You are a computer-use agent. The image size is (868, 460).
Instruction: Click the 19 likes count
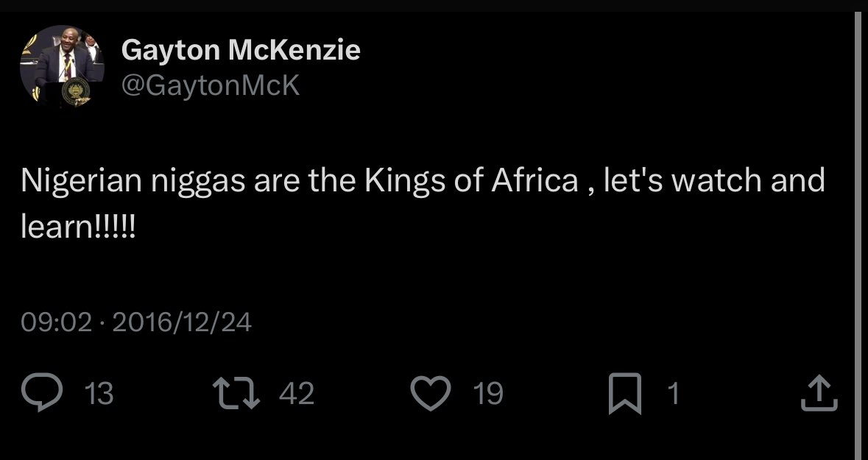coord(487,395)
